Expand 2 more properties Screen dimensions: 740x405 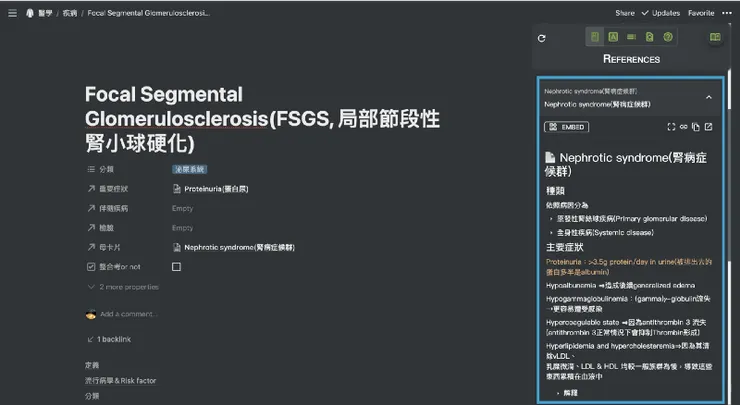click(123, 287)
